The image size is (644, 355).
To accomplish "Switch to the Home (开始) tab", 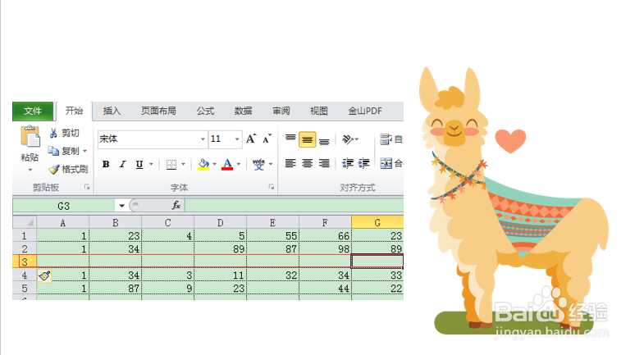I will pos(74,111).
